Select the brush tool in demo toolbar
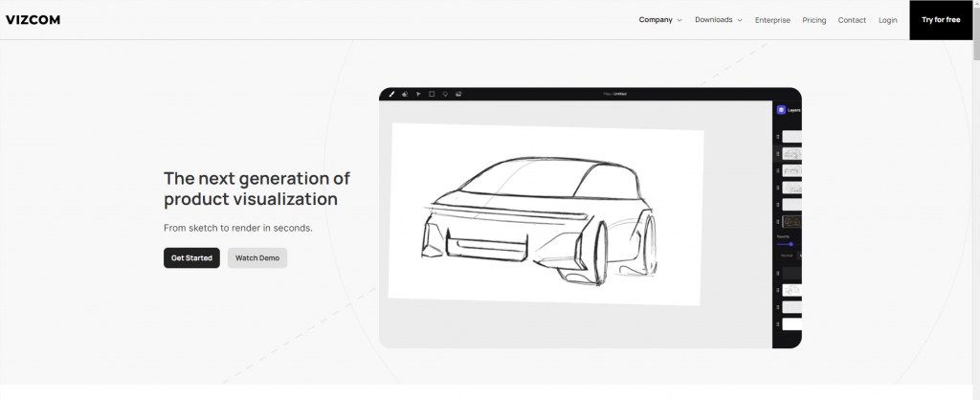 coord(392,94)
